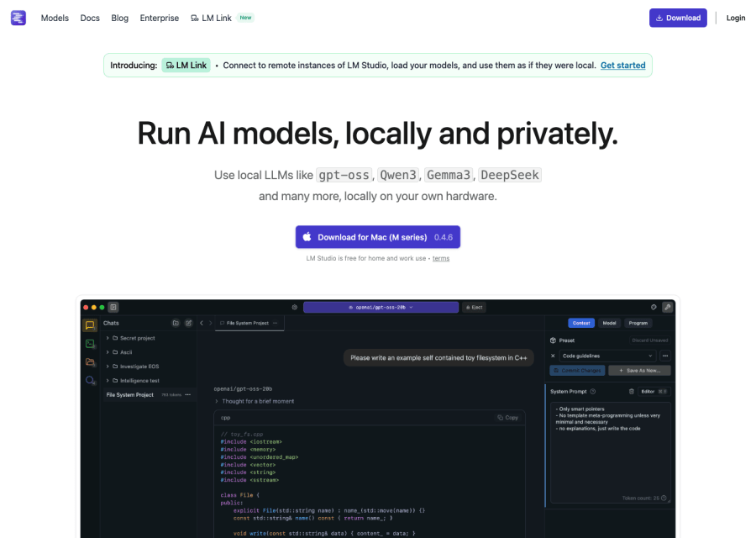Click the Get started link
The image size is (756, 538).
pos(622,65)
